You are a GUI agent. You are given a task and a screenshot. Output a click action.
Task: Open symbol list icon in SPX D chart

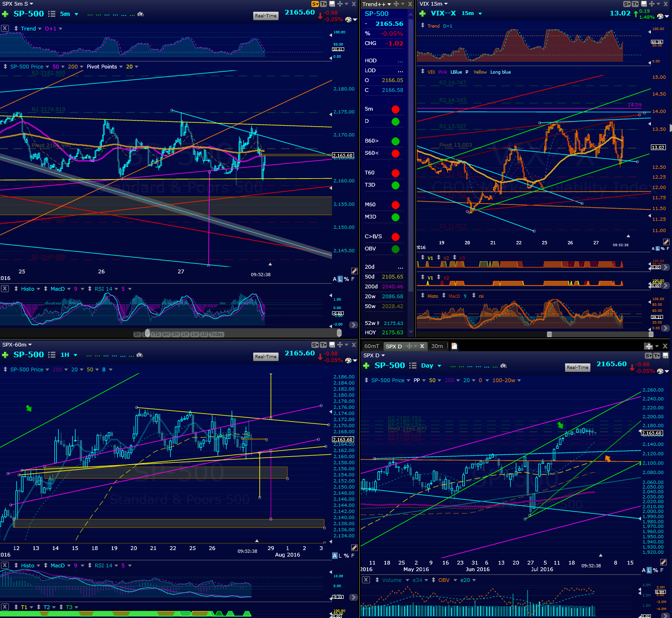[413, 366]
